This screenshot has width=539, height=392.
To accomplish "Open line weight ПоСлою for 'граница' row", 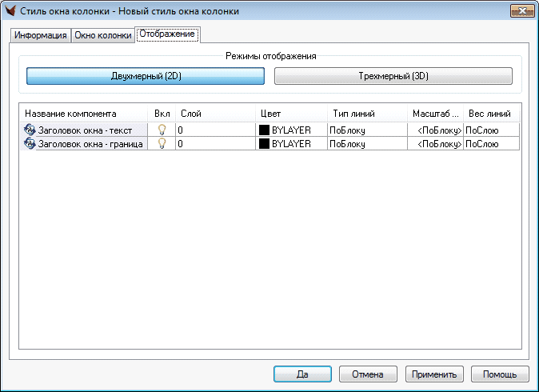I will pyautogui.click(x=491, y=143).
